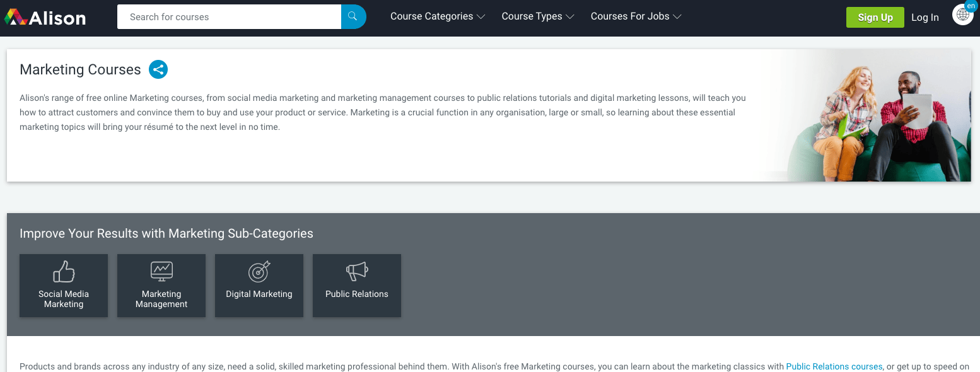The height and width of the screenshot is (372, 980).
Task: Choose the megaphone Public Relations icon
Action: pos(357,272)
